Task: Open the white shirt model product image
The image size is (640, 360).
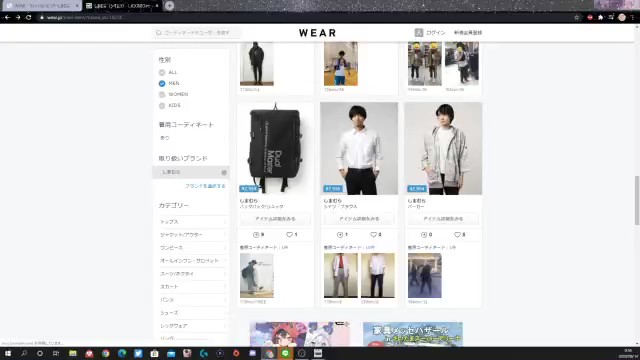Action: point(359,148)
